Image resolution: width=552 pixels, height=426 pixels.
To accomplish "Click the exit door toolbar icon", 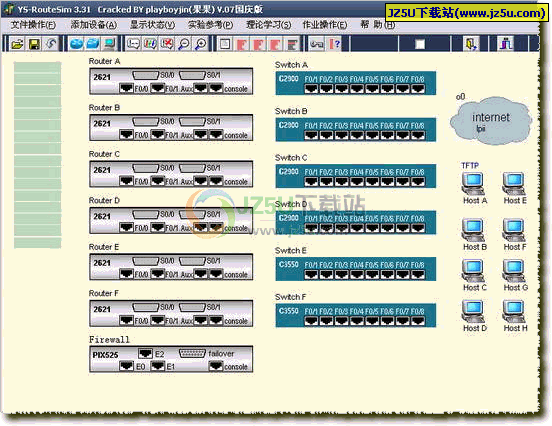I will 471,44.
